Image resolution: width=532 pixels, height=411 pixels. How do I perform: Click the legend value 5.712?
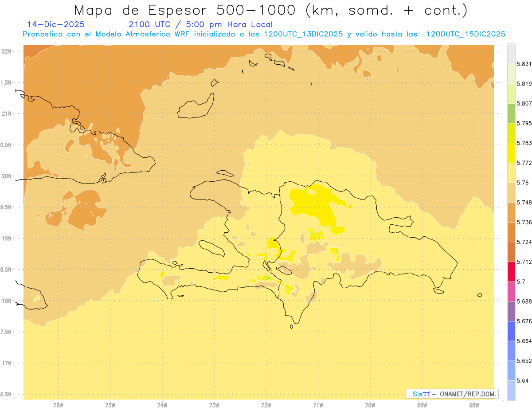pos(524,262)
